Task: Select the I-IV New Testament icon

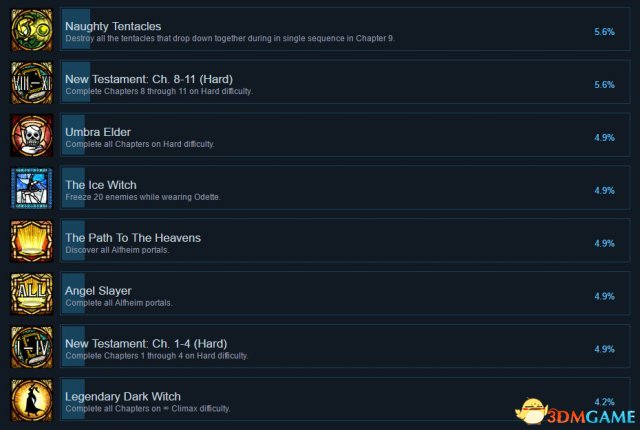Action: pos(32,347)
